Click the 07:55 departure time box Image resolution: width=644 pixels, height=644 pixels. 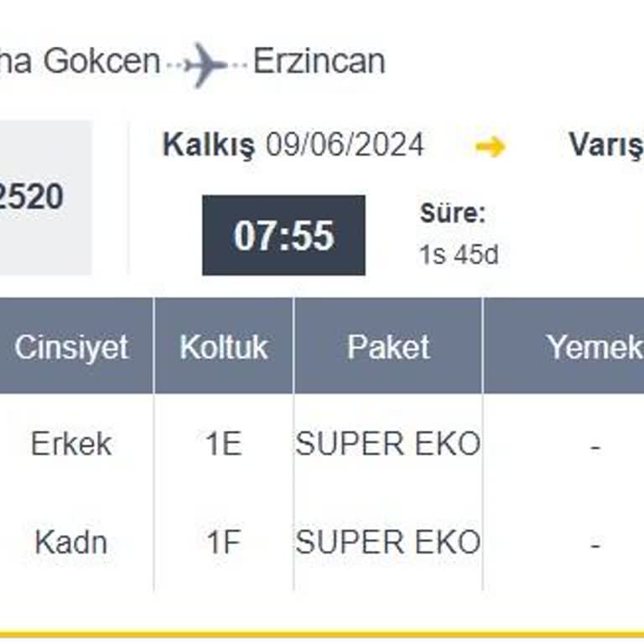pos(283,236)
